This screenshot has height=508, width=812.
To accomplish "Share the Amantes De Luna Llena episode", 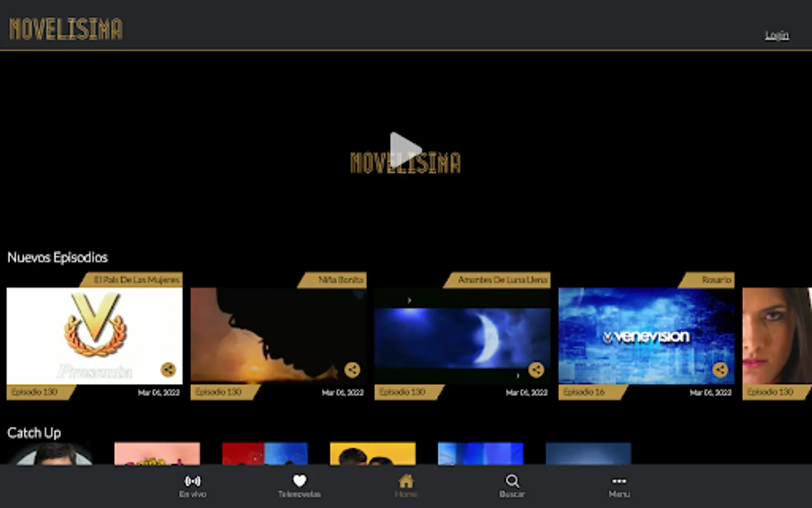I will 536,370.
